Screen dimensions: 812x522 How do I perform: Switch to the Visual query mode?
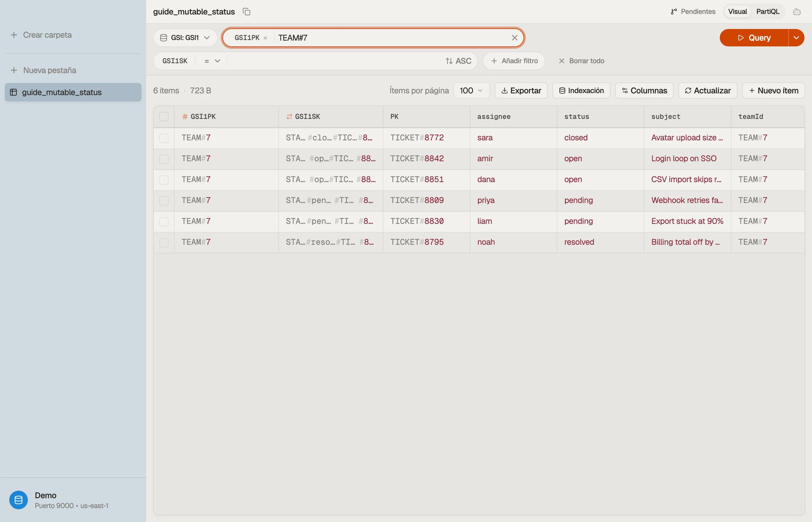coord(737,12)
